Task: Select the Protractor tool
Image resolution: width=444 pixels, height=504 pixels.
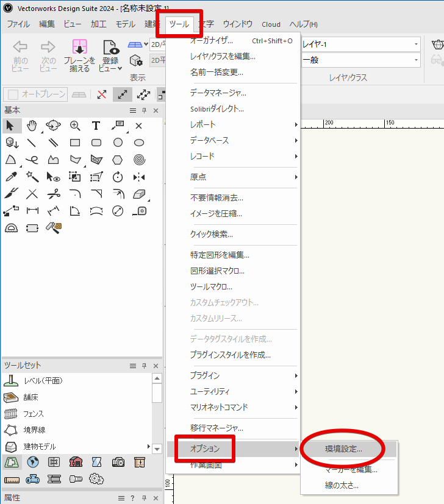Action: 11,228
